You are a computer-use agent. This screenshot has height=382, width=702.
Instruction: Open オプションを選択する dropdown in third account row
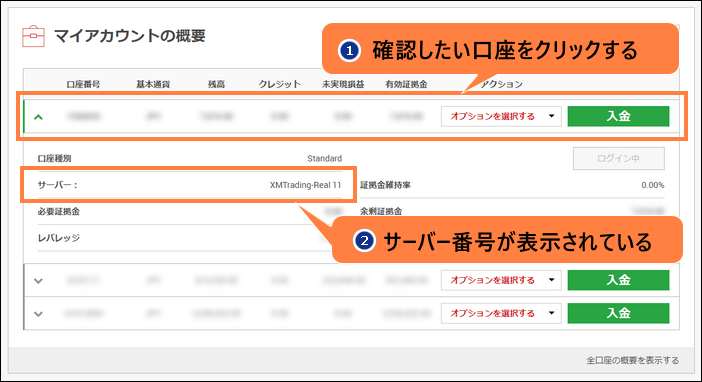501,313
